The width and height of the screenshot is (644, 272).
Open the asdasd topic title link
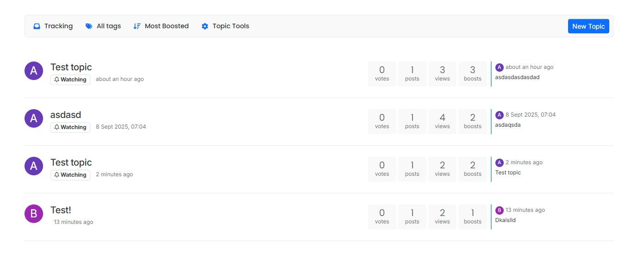[x=66, y=115]
